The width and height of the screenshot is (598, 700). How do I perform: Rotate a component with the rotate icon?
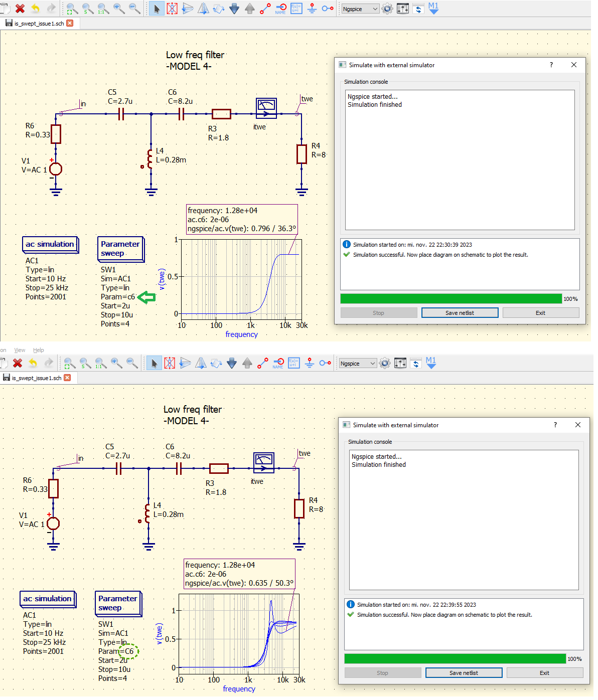218,9
